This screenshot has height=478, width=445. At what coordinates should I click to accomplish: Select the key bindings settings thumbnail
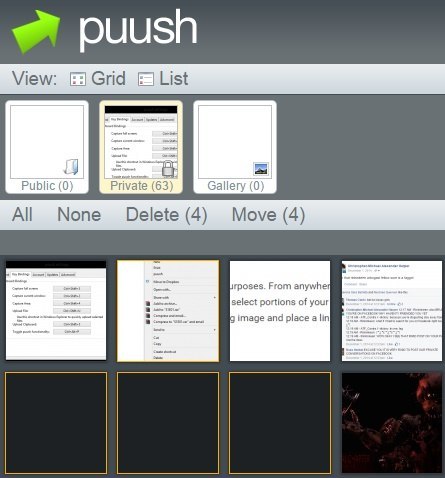pos(56,311)
